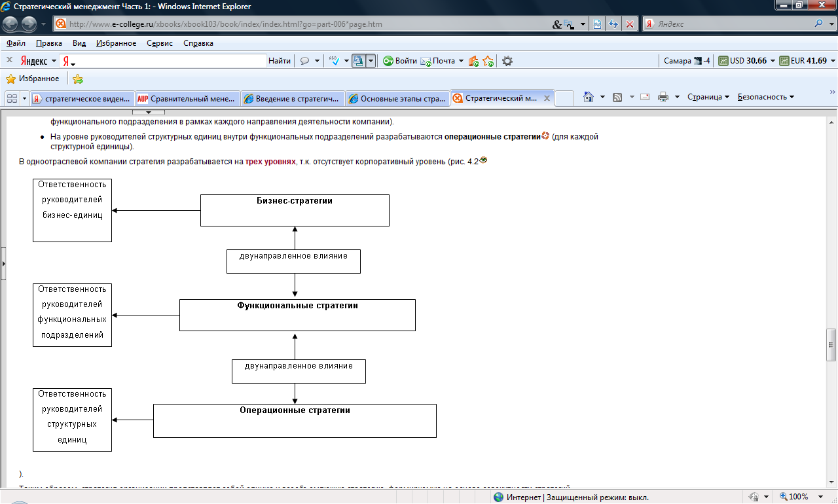Image resolution: width=838 pixels, height=504 pixels.
Task: Click the add-to-favorites-bar star icon
Action: tap(78, 79)
